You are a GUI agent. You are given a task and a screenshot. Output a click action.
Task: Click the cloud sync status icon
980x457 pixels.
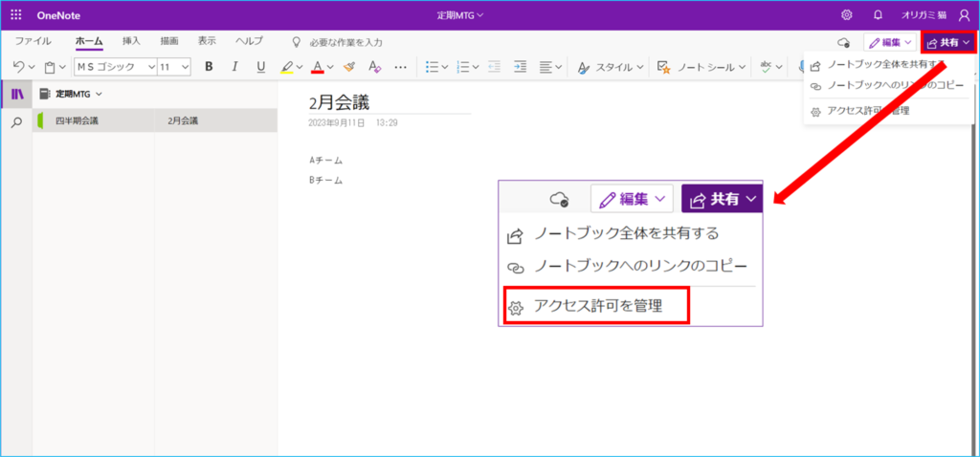(x=843, y=43)
